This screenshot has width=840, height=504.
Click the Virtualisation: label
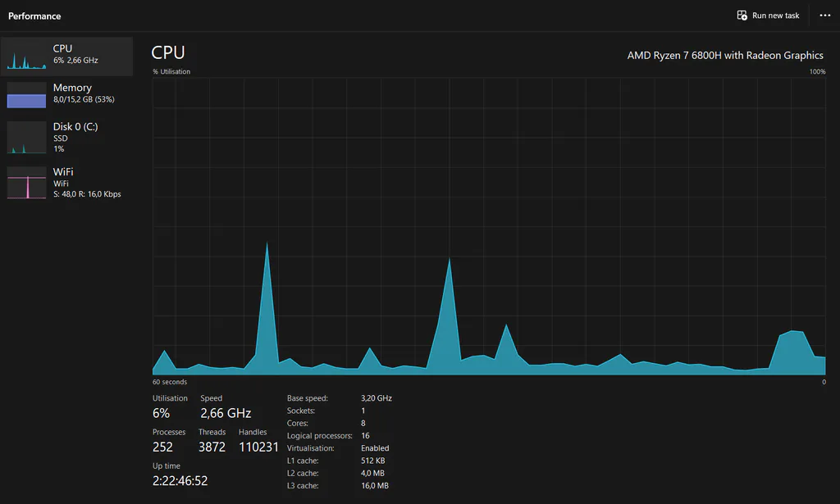click(310, 448)
